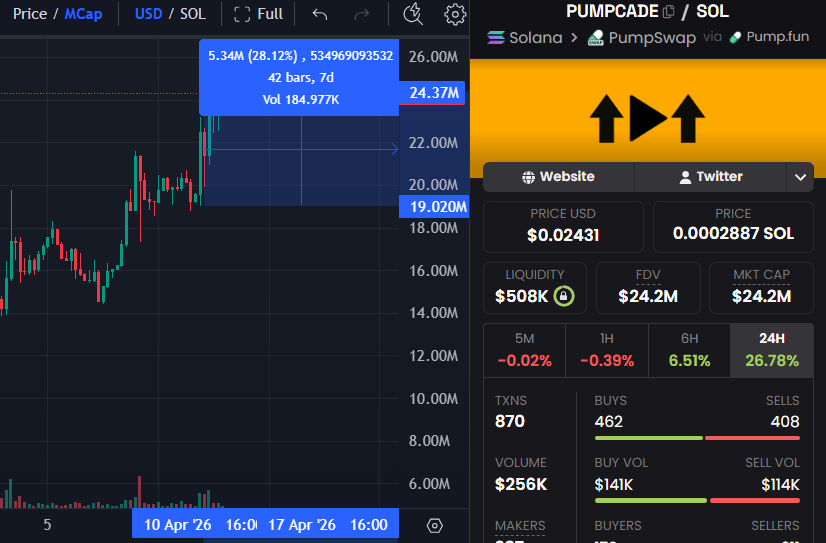Click the VOLUME $256K value
Image resolution: width=826 pixels, height=543 pixels.
521,484
